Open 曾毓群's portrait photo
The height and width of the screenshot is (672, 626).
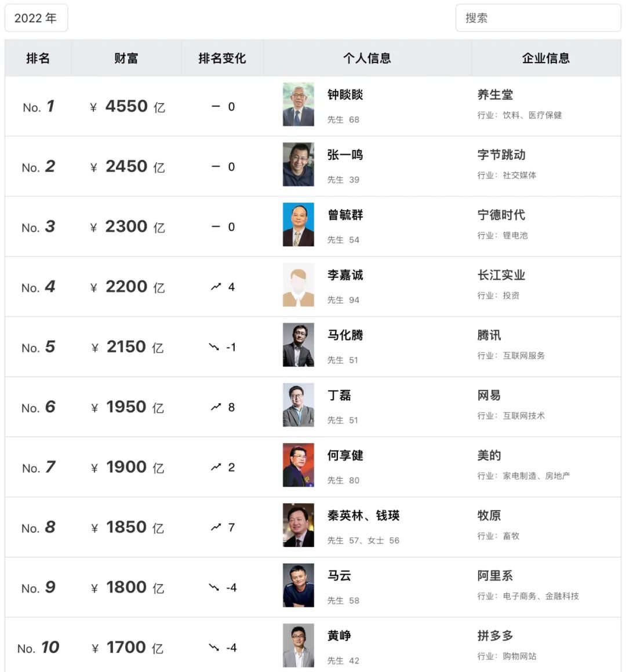[299, 225]
